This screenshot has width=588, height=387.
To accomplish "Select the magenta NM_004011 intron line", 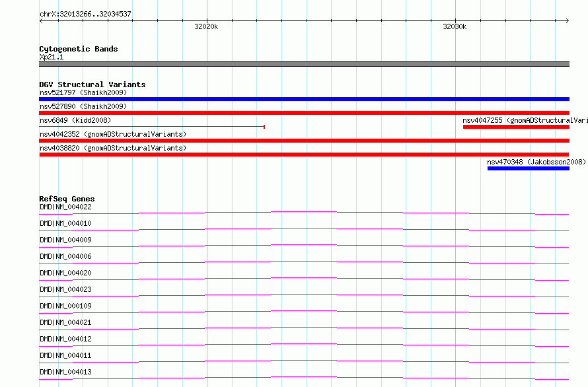I will (304, 361).
